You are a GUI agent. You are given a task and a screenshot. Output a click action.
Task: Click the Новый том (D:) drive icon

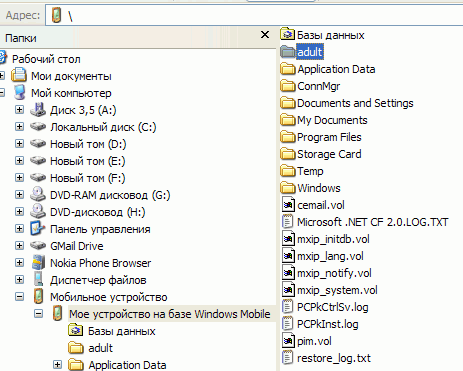[x=38, y=144]
